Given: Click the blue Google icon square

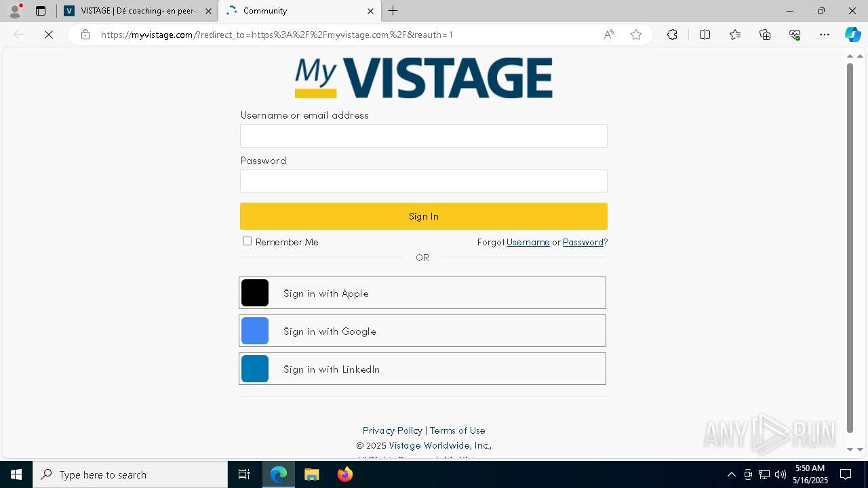Looking at the screenshot, I should (255, 331).
